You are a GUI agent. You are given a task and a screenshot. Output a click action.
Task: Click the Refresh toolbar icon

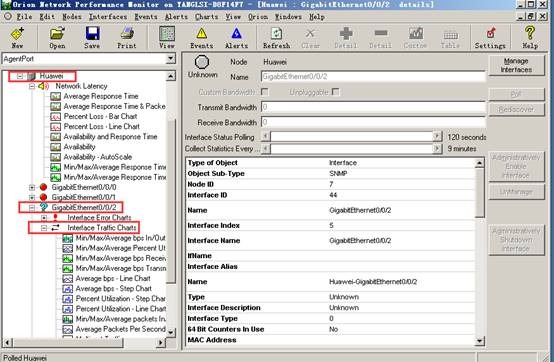276,34
